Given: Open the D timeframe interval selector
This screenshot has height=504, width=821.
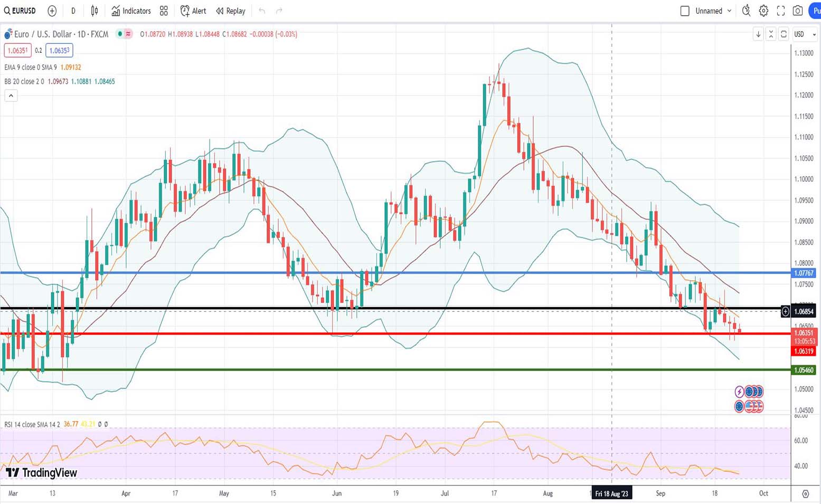Looking at the screenshot, I should coord(73,11).
